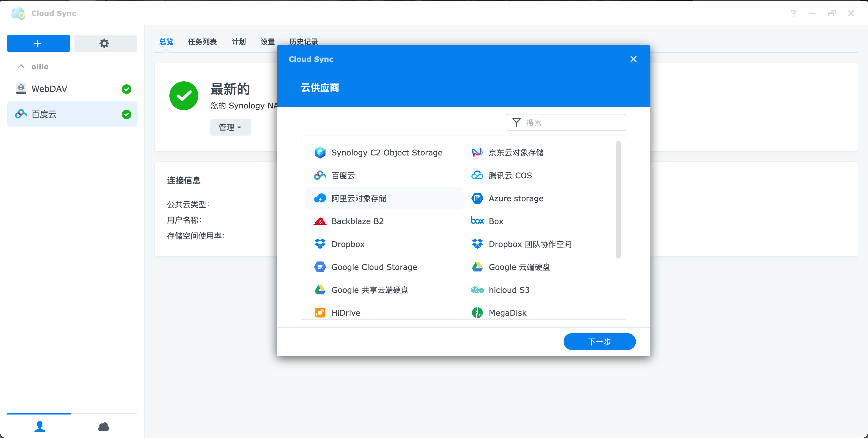The height and width of the screenshot is (438, 868).
Task: Select the Azure storage icon
Action: click(x=477, y=198)
